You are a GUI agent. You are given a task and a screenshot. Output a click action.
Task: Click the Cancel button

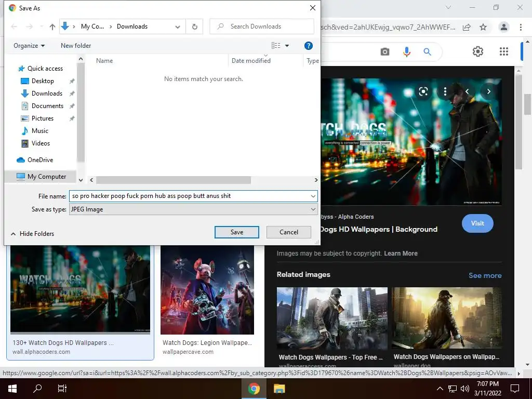click(289, 232)
